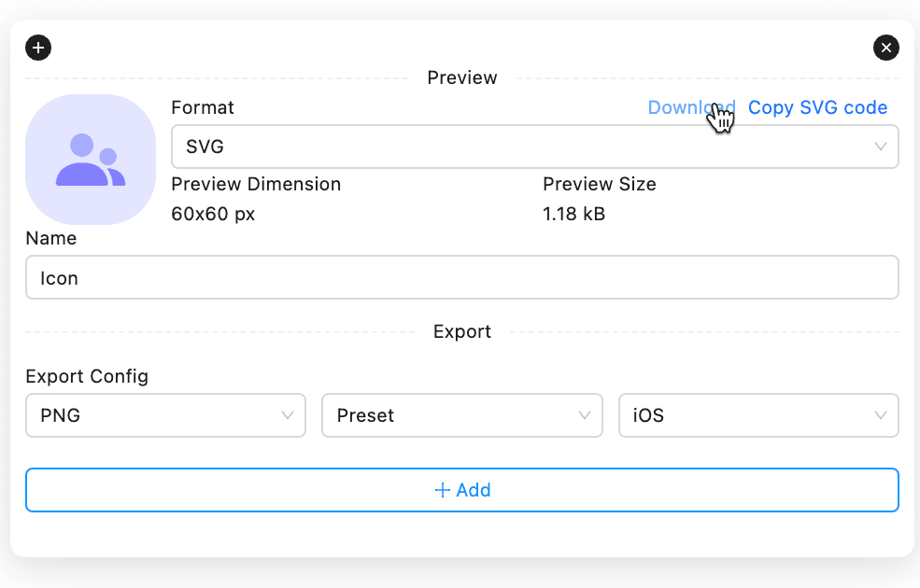
Task: Click the Format label
Action: [203, 107]
